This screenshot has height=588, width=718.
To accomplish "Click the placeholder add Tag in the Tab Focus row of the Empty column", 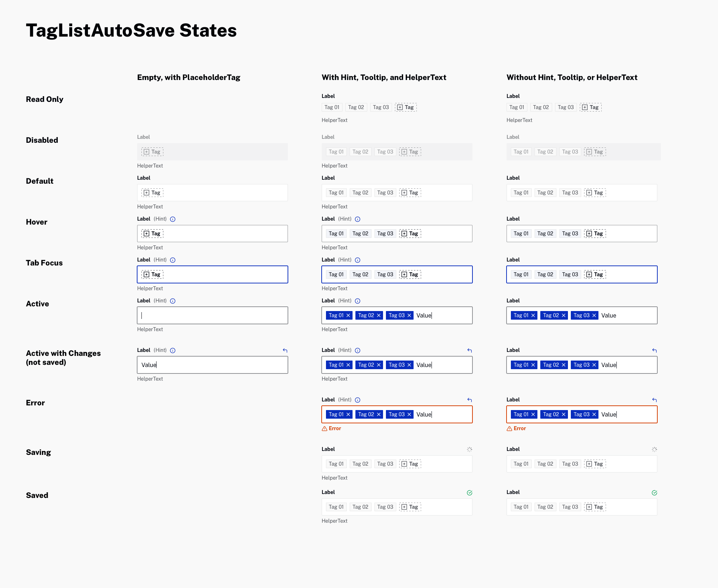I will point(153,274).
